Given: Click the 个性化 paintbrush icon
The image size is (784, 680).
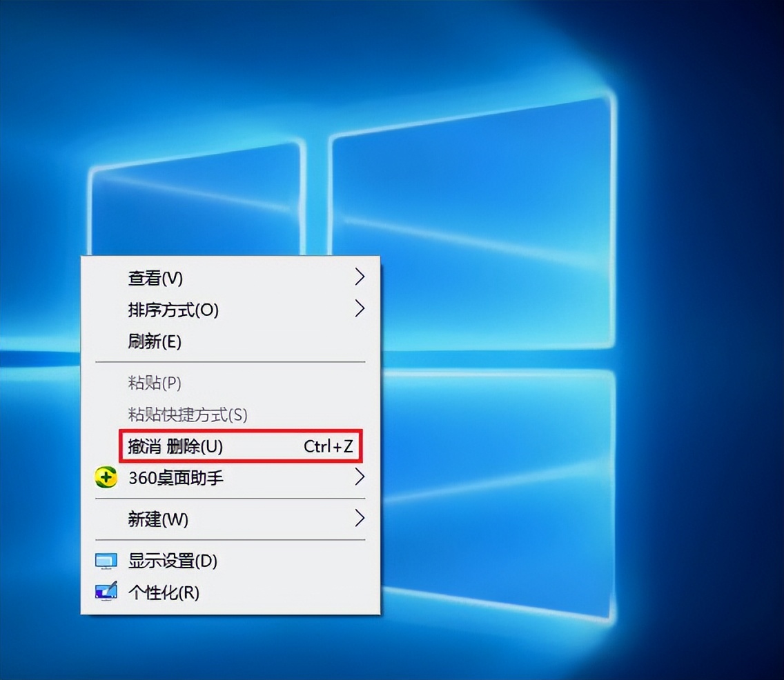Looking at the screenshot, I should [106, 591].
